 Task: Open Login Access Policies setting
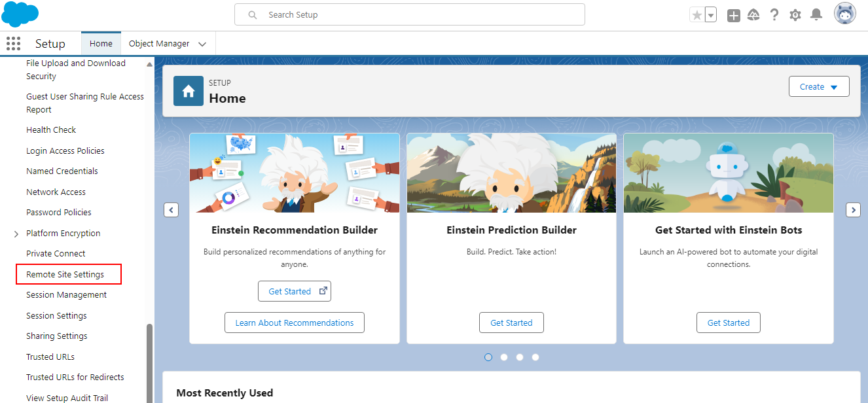65,150
